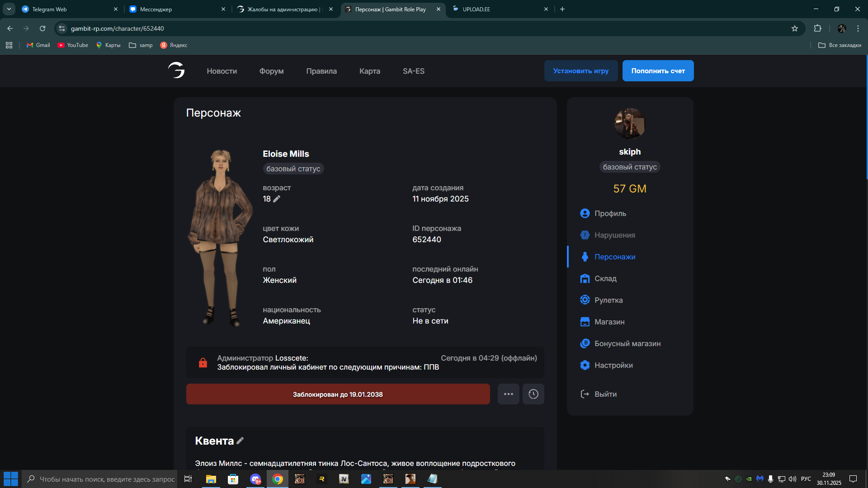Click the Склад sidebar item

tap(605, 278)
